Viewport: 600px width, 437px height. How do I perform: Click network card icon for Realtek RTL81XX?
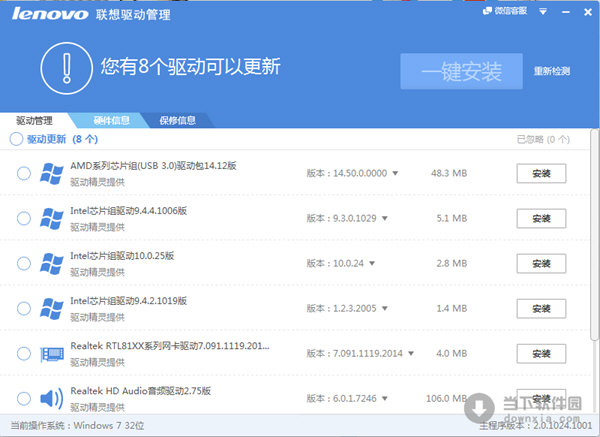(52, 354)
